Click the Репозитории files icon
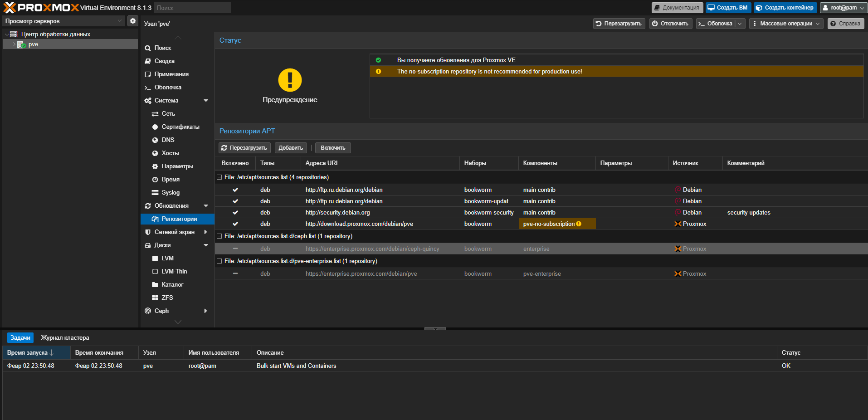The width and height of the screenshot is (868, 420). [x=155, y=219]
